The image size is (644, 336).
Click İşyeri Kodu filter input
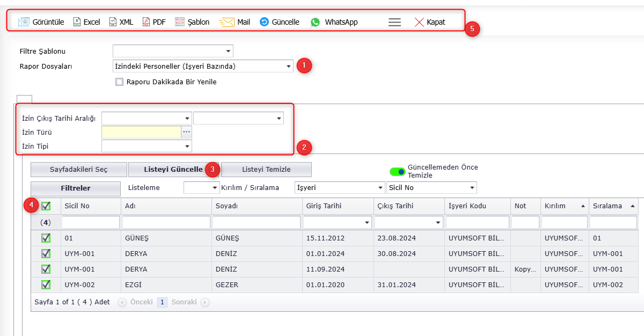[x=478, y=222]
